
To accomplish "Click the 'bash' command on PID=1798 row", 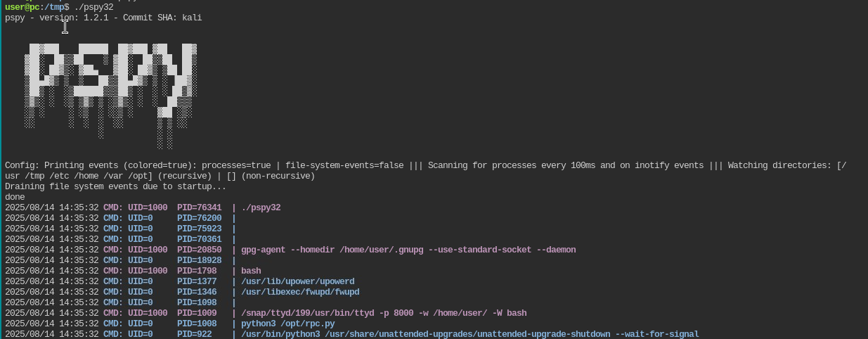I will [251, 271].
